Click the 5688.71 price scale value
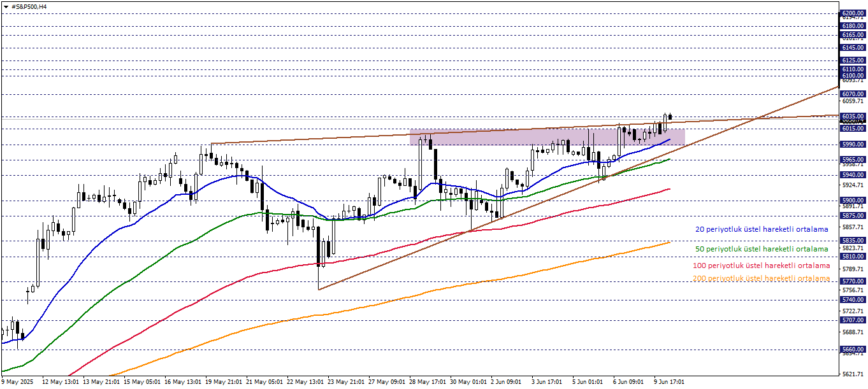 click(x=852, y=332)
